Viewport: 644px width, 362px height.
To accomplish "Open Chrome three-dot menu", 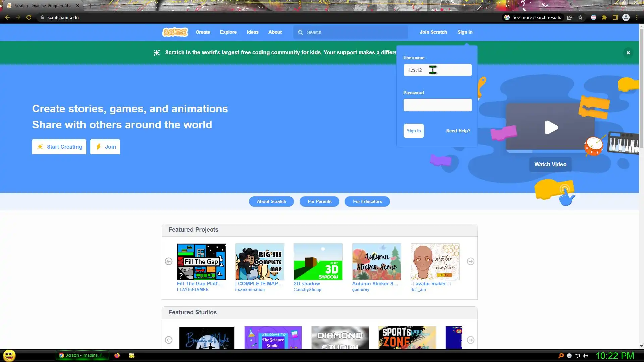I will [637, 17].
